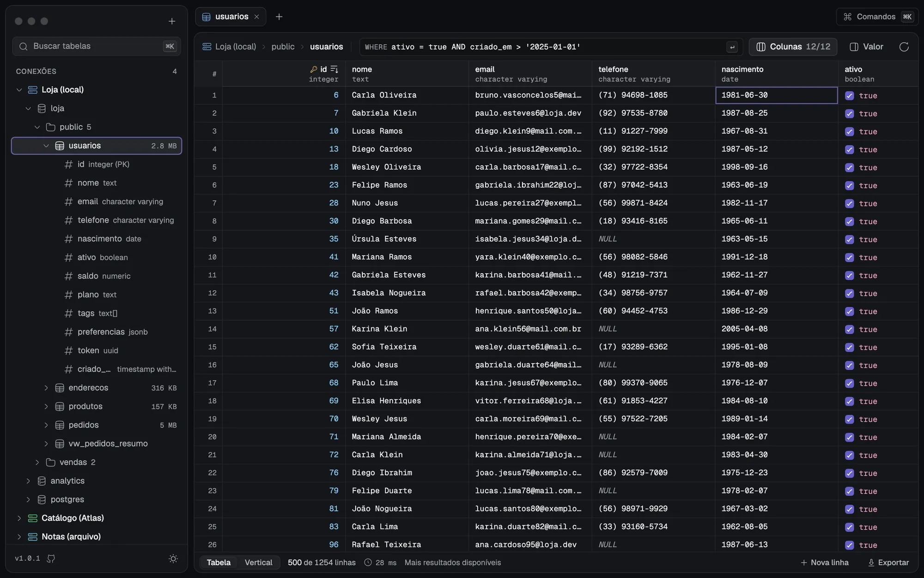Uncheck ativo for Úrsula Esteves

point(849,240)
